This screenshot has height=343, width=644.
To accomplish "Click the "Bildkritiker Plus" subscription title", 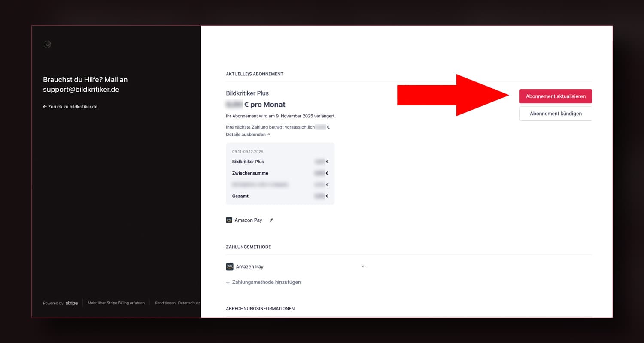I will pos(247,93).
